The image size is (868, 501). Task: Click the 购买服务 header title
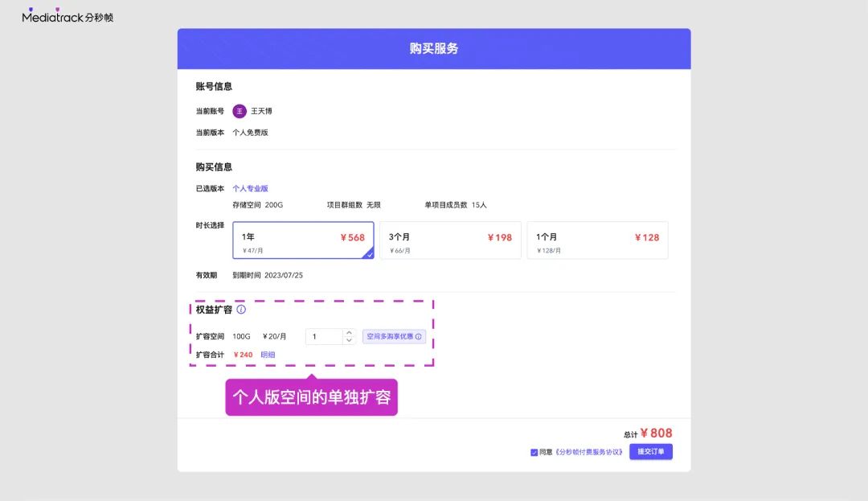434,49
